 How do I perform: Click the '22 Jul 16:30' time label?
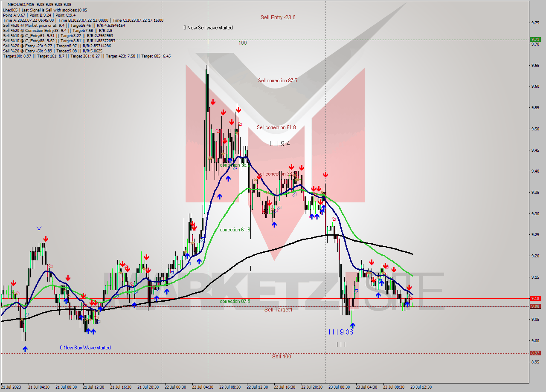(x=285, y=387)
